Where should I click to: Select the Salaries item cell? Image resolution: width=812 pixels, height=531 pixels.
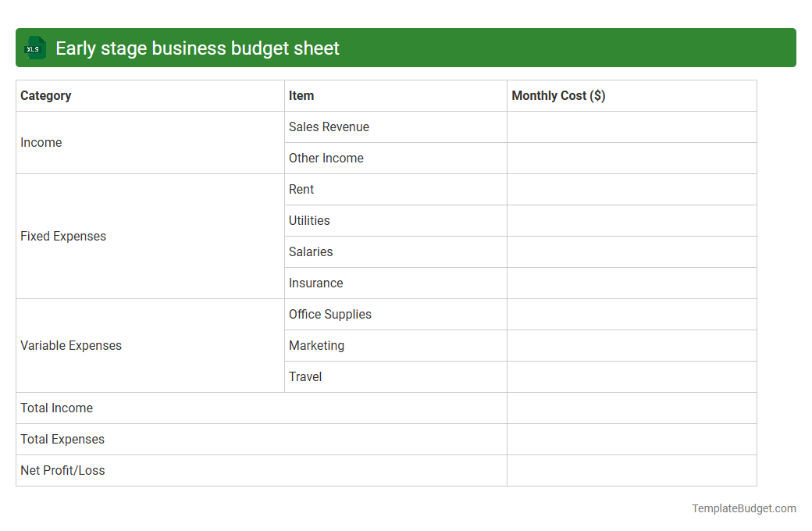pos(310,251)
